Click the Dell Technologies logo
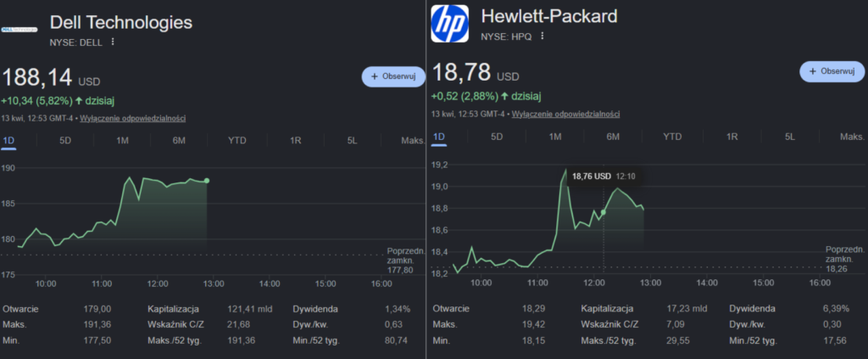 pos(19,29)
